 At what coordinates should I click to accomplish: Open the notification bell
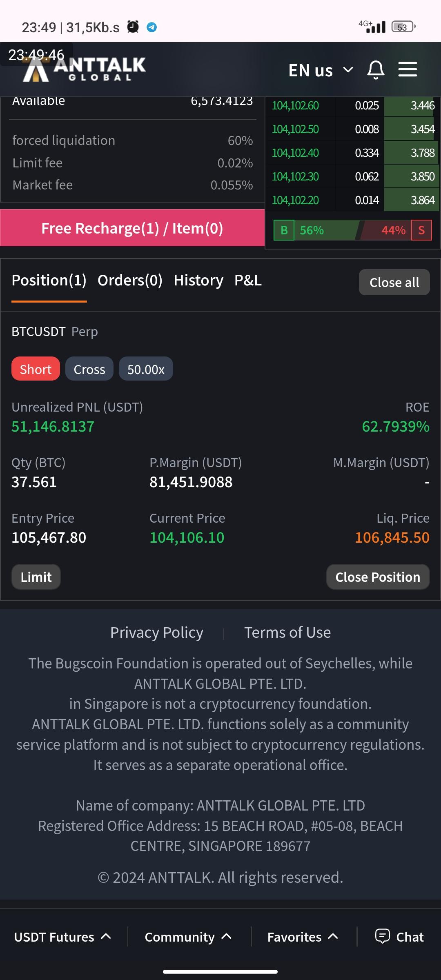click(376, 70)
